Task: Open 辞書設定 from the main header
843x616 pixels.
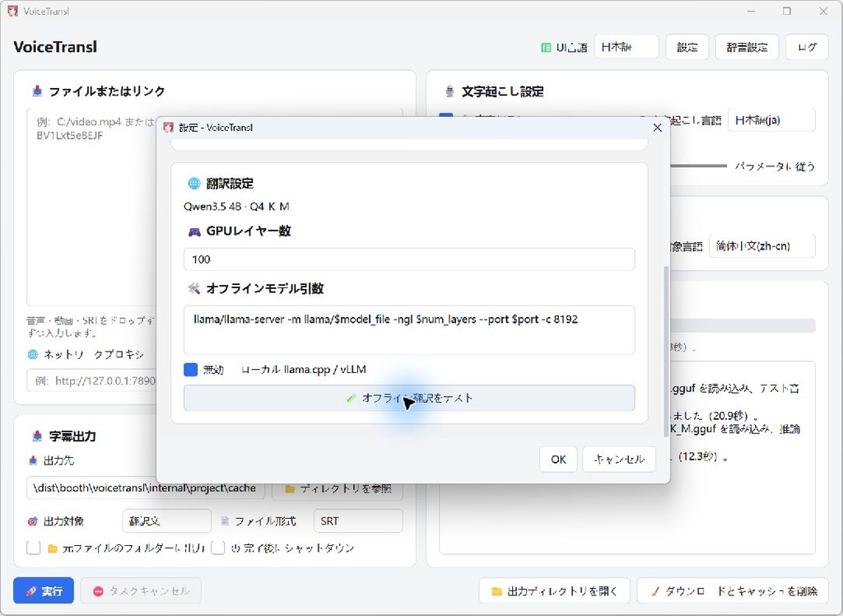Action: 747,47
